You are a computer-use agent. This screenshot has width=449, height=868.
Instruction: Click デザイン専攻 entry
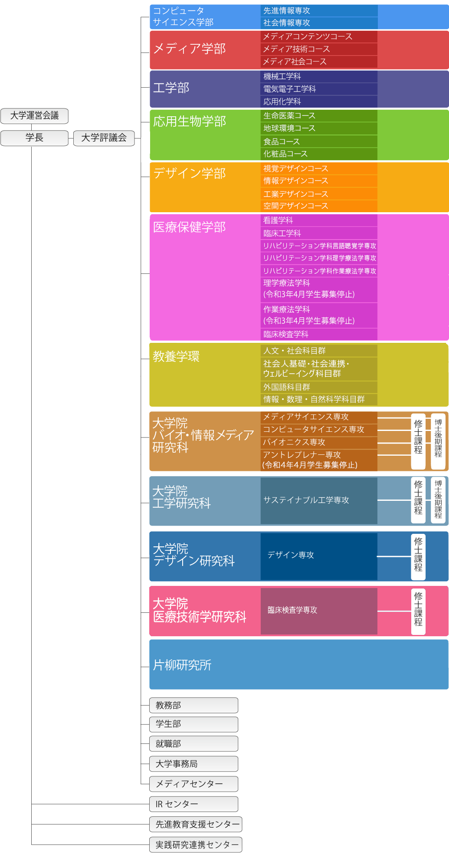(x=319, y=556)
